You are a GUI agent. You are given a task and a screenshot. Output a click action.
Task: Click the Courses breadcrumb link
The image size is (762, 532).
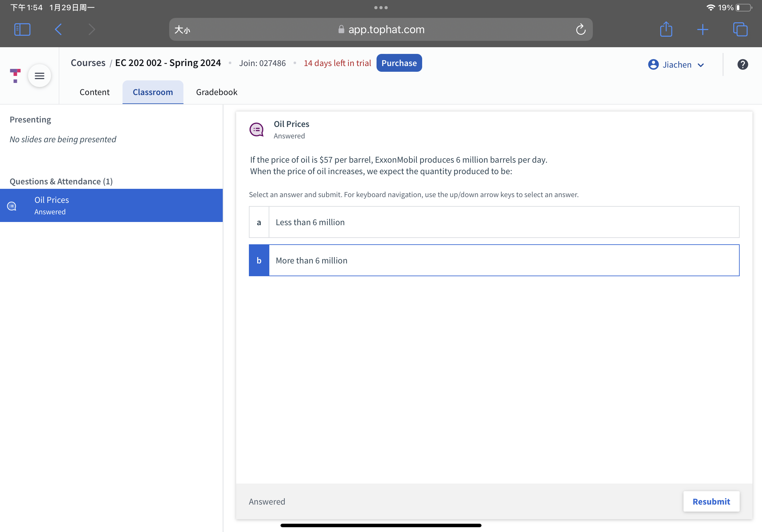(88, 63)
